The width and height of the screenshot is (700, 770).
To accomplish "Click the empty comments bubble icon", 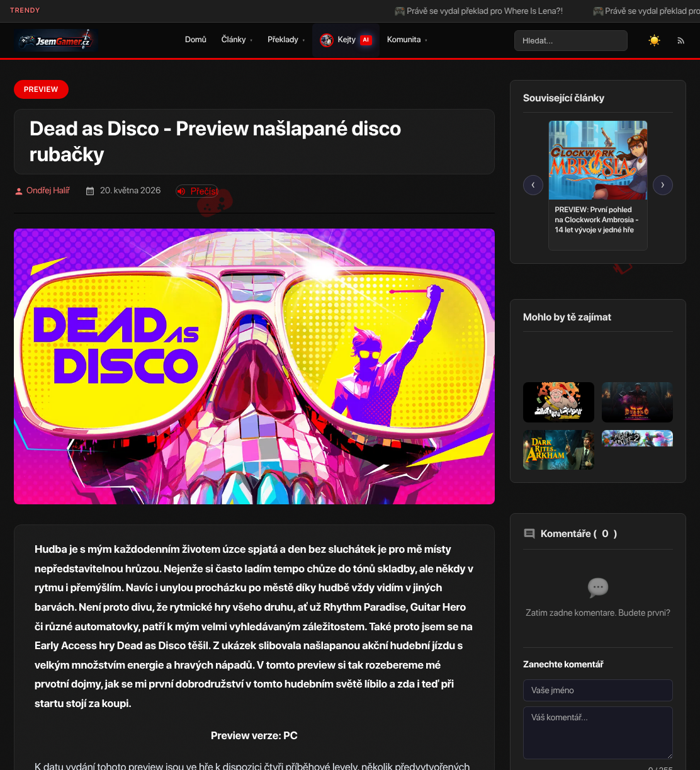I will pos(598,588).
